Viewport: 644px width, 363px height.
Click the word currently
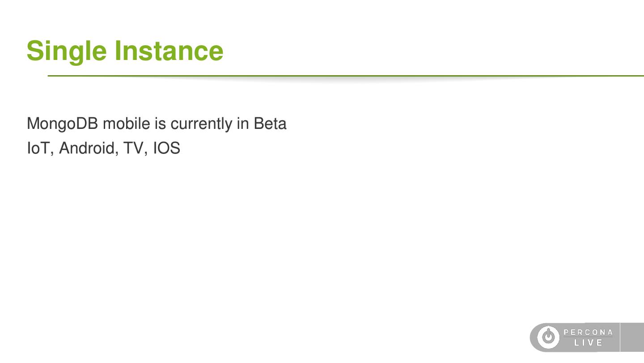(x=201, y=124)
